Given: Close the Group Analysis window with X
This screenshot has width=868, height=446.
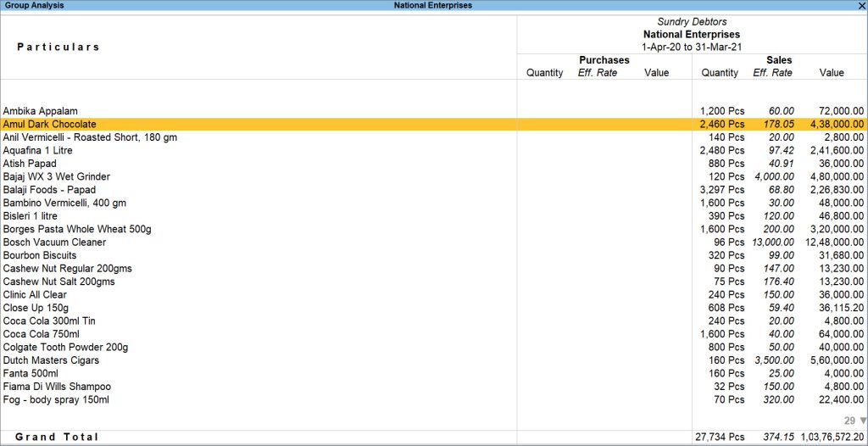Looking at the screenshot, I should point(862,5).
